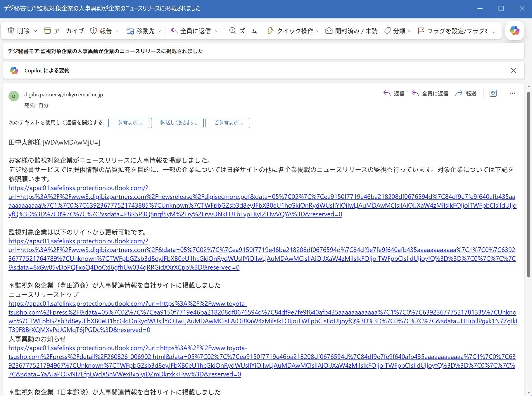The image size is (532, 396).
Task: Select 監視対象企業は以下のサイトから更新可能です。 text
Action: coord(78,232)
